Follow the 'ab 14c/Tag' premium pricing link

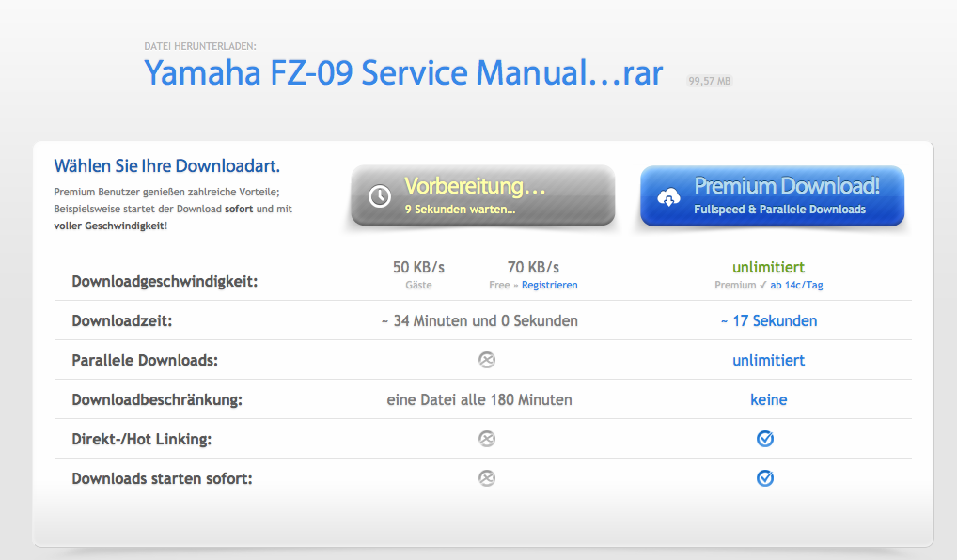(x=796, y=285)
